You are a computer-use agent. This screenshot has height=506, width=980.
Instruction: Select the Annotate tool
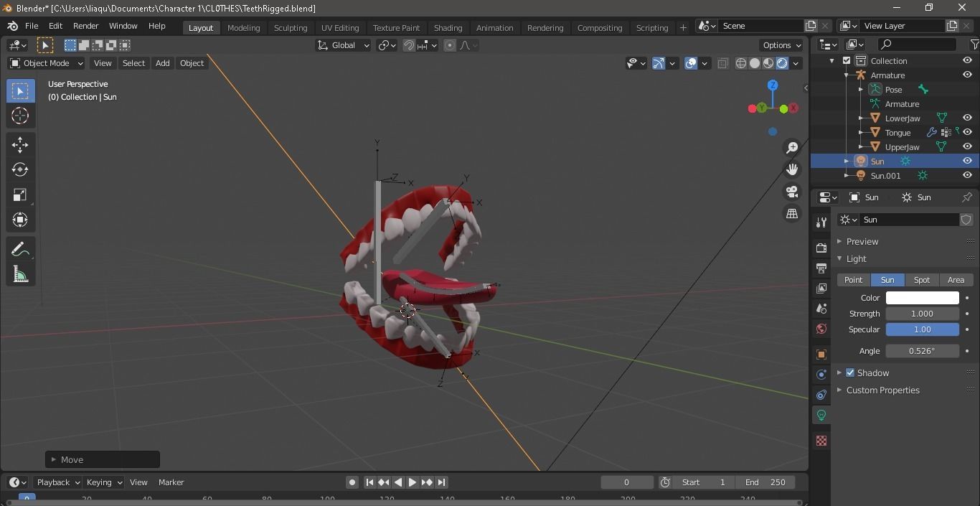20,248
